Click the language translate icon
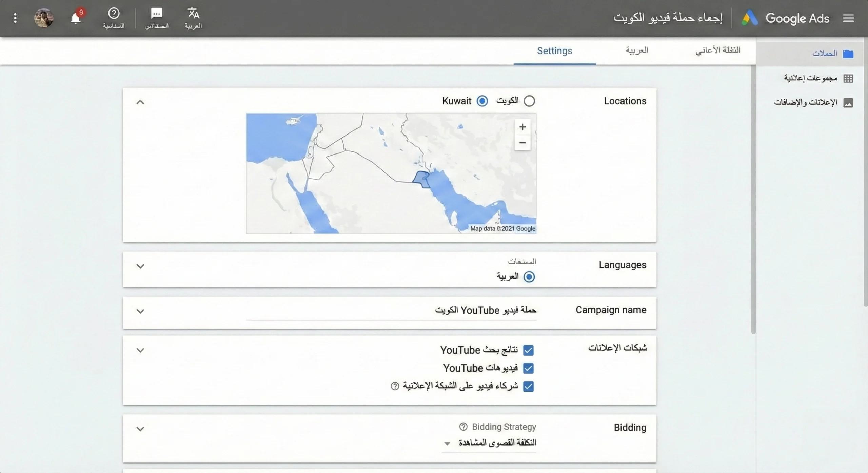 click(x=193, y=14)
